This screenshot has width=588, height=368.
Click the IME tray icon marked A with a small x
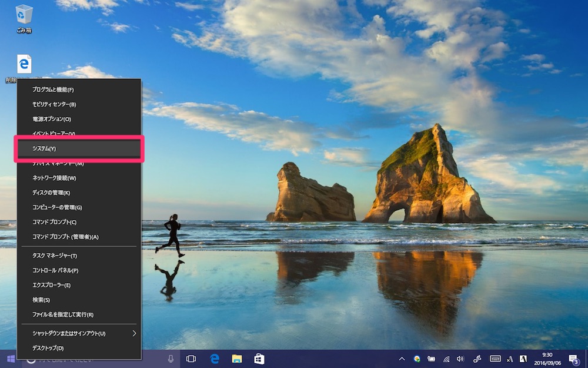pos(510,359)
